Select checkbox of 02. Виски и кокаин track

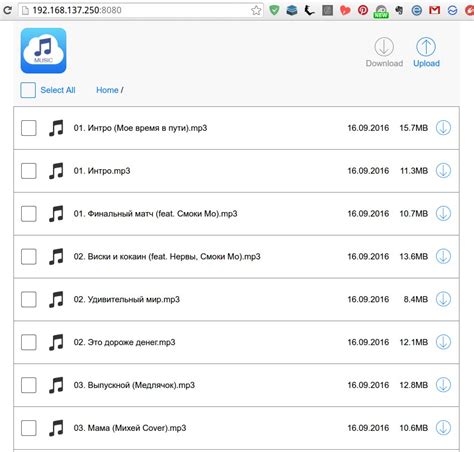coord(29,257)
